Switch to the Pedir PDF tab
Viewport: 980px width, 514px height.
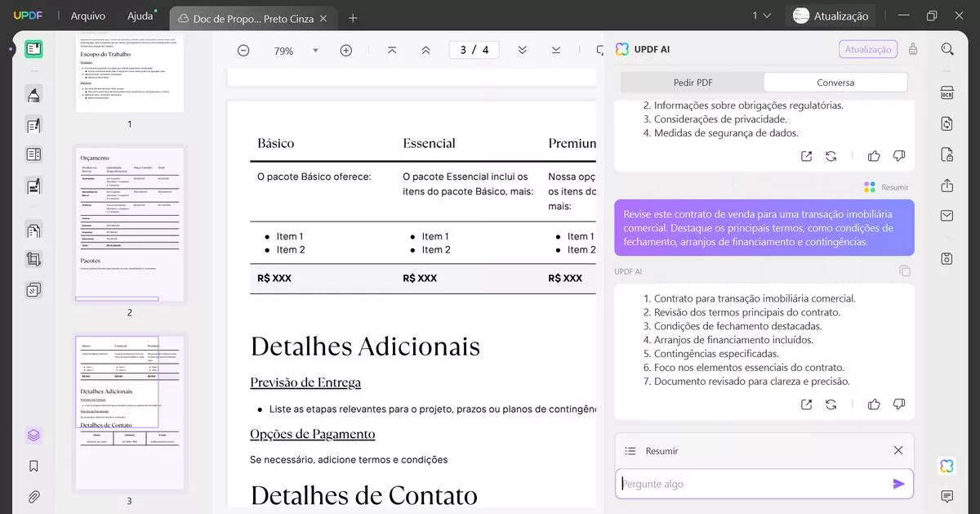[693, 83]
